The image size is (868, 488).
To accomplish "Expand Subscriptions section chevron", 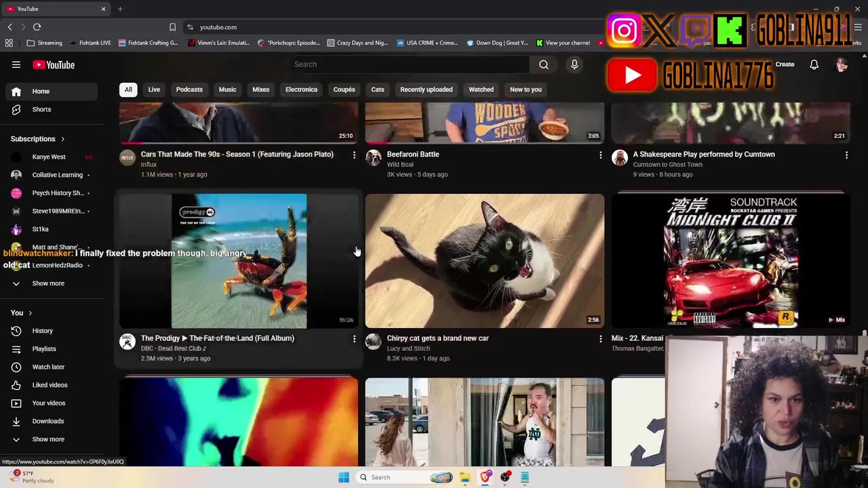I will 62,139.
